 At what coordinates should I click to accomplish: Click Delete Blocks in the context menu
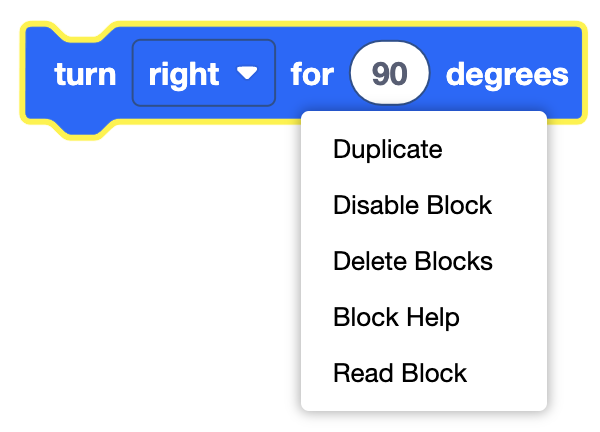pos(412,262)
